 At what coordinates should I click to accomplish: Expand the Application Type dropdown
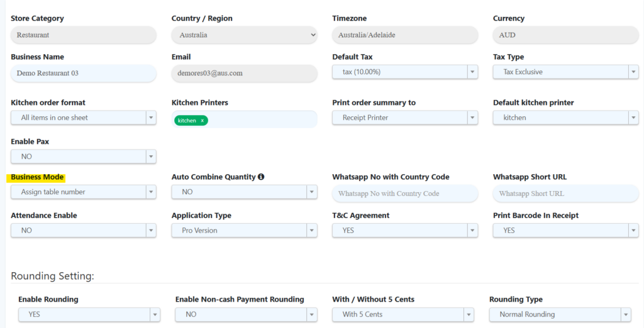244,231
